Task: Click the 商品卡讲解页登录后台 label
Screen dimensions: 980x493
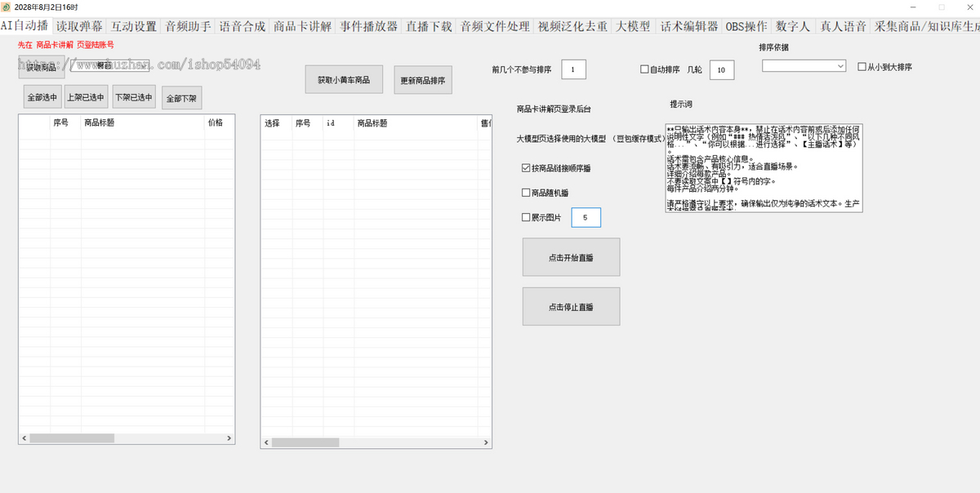Action: coord(554,109)
